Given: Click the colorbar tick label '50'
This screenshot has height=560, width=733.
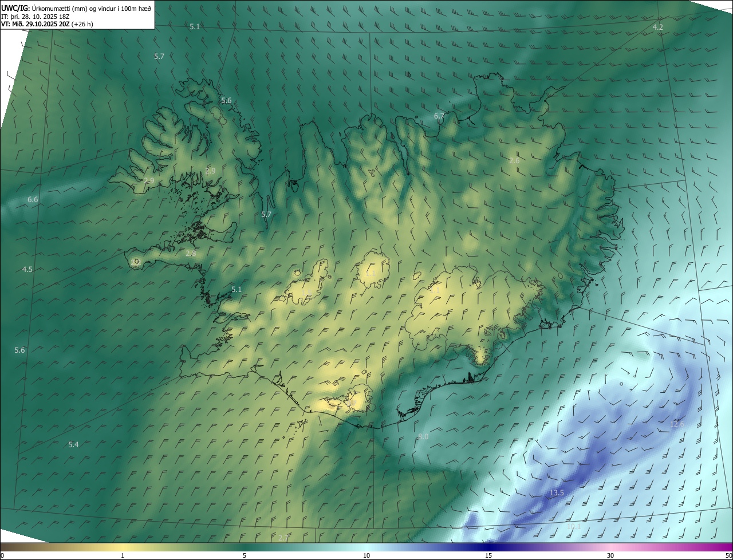Looking at the screenshot, I should pos(728,555).
